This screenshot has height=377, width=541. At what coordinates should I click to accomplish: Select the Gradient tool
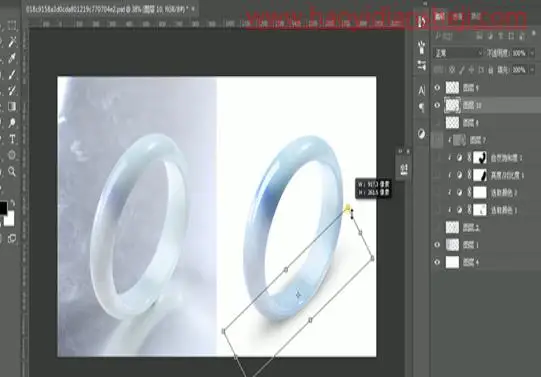(12, 106)
